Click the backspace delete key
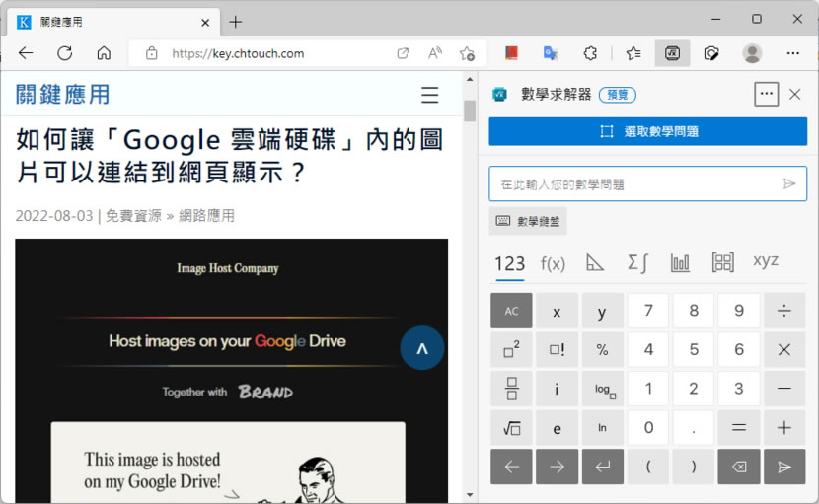 coord(739,467)
